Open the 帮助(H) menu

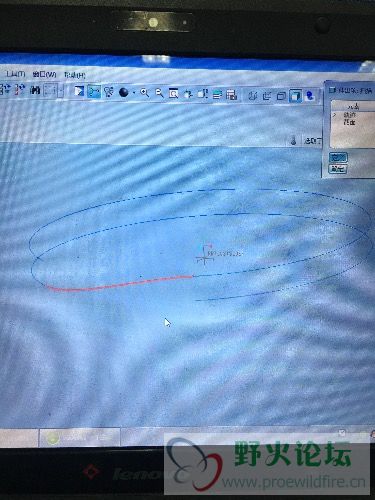click(74, 75)
